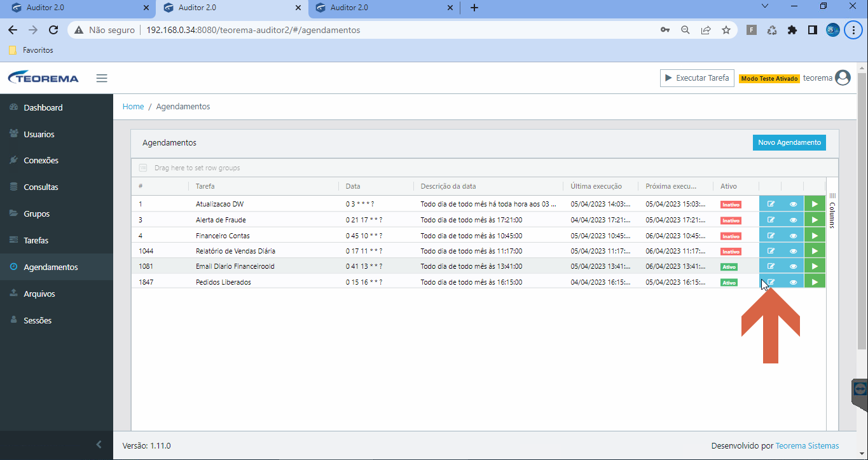Click the Teorema logo
Image resolution: width=868 pixels, height=460 pixels.
(43, 78)
